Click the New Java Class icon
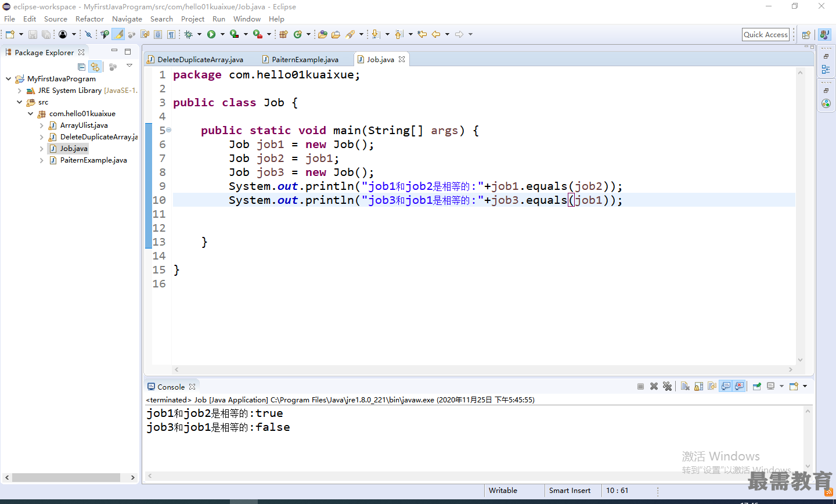This screenshot has width=836, height=504. [297, 34]
